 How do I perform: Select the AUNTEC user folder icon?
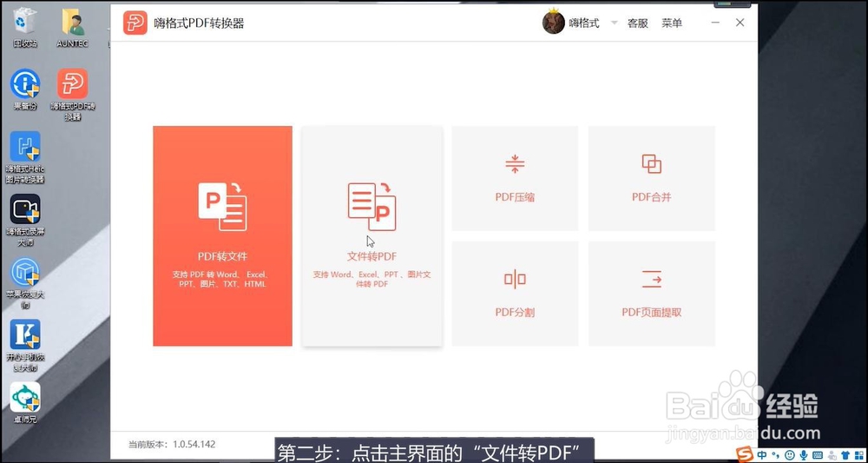73,27
